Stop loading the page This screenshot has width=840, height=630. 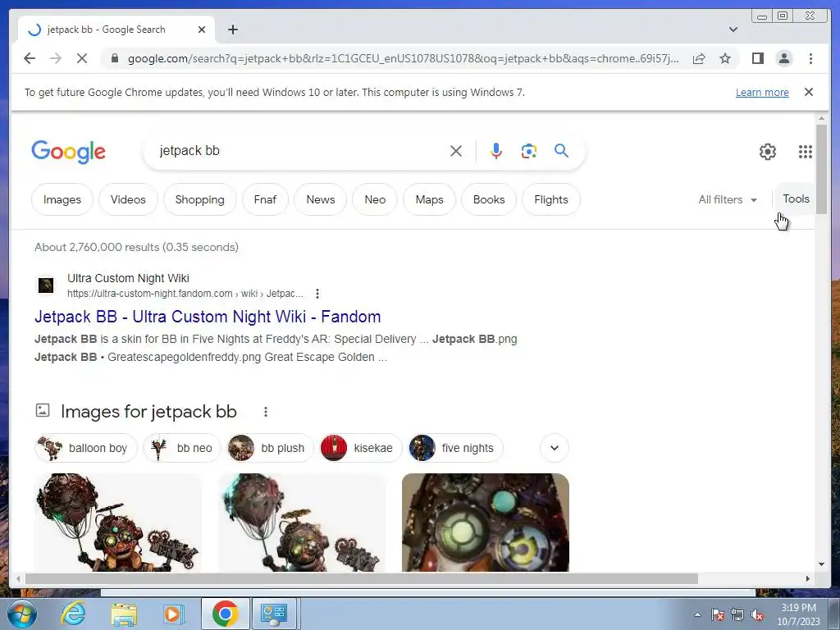82,58
